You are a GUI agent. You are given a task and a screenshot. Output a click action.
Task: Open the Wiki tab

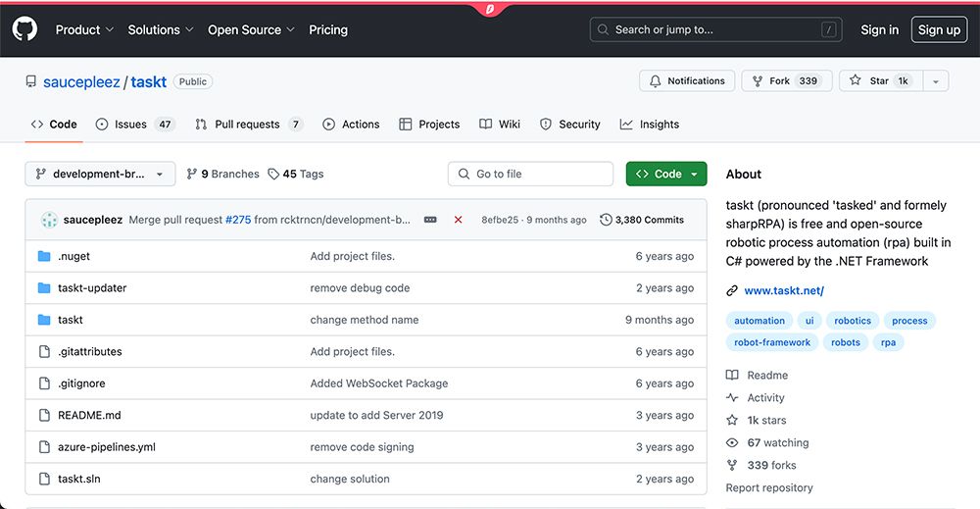pyautogui.click(x=500, y=124)
